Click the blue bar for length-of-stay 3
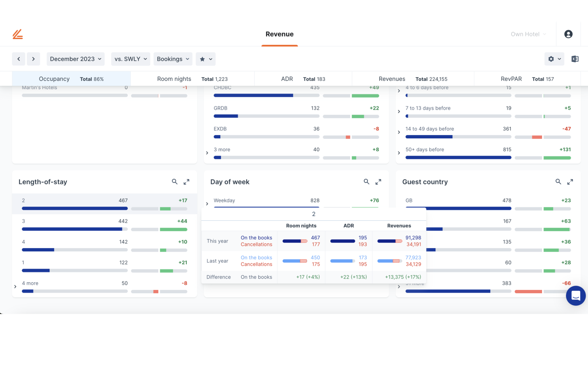The image size is (588, 368). (x=72, y=229)
